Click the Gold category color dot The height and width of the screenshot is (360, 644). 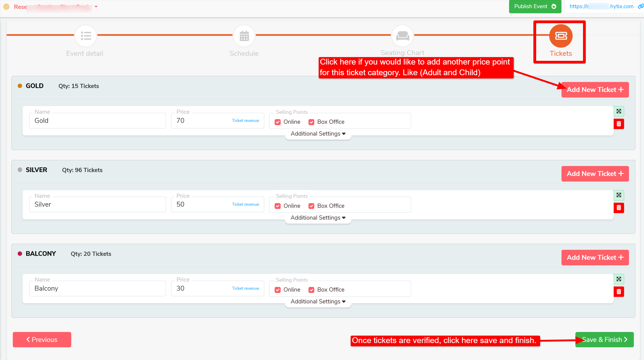click(x=20, y=86)
